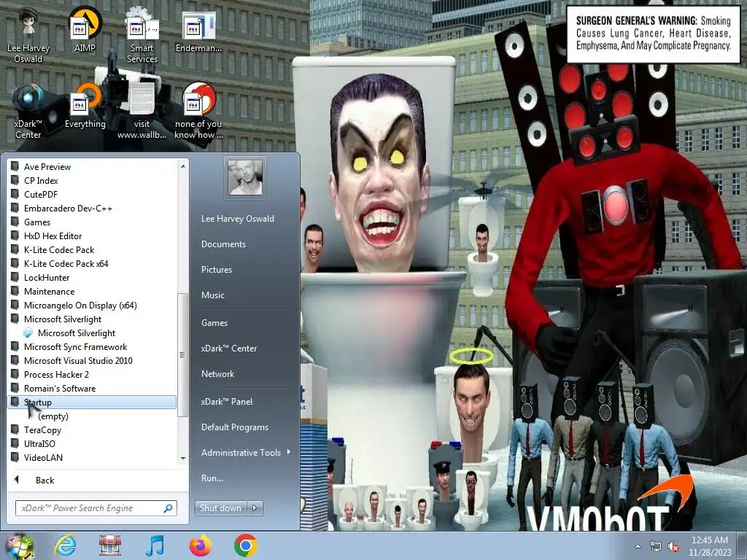Open Music from the Start menu

212,295
